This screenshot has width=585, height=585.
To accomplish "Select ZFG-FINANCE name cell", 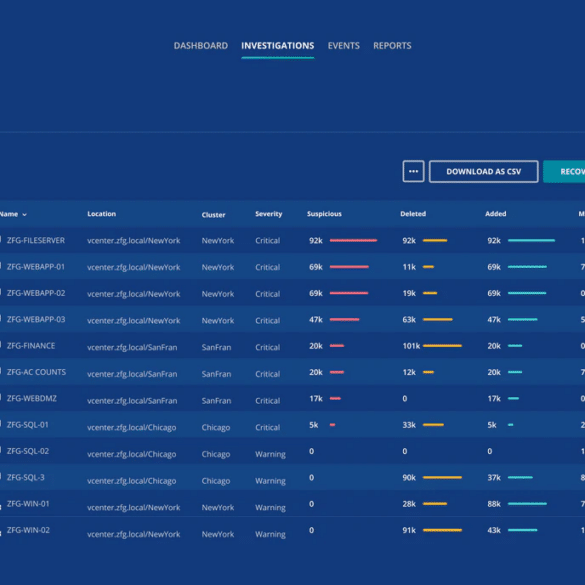I will click(x=31, y=346).
